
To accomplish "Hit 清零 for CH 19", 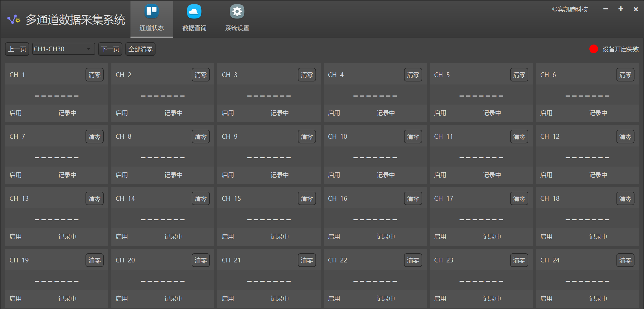I will (x=95, y=260).
